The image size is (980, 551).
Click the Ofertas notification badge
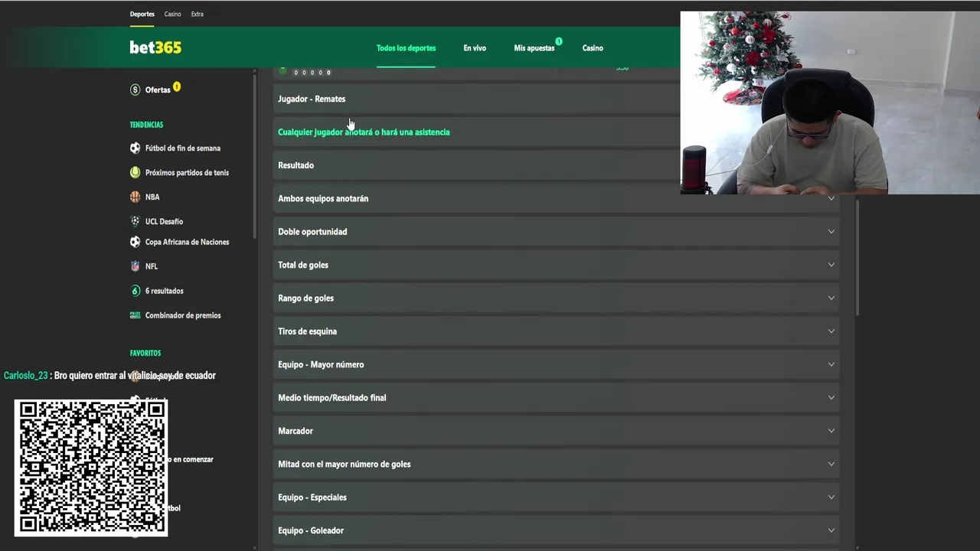click(177, 86)
